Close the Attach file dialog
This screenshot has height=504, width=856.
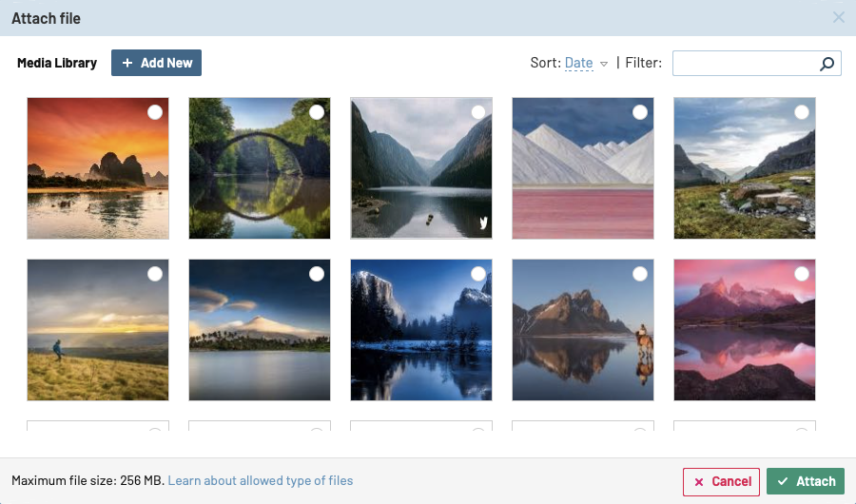838,17
